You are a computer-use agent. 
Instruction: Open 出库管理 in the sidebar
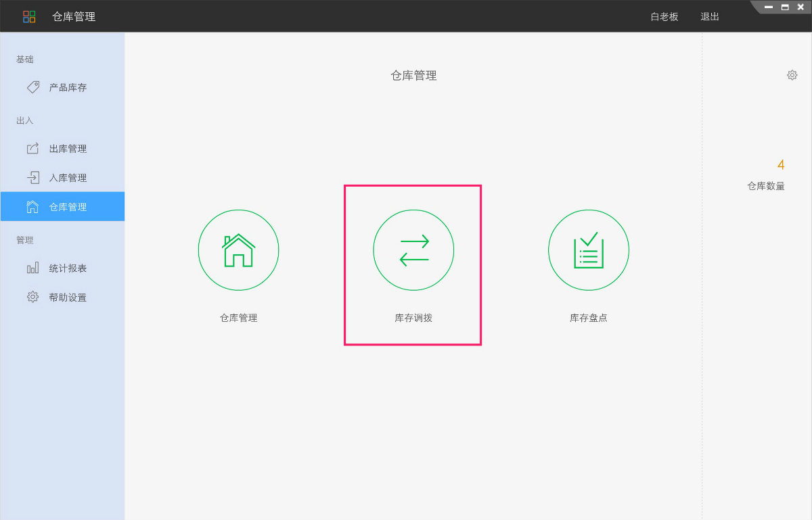(62, 149)
